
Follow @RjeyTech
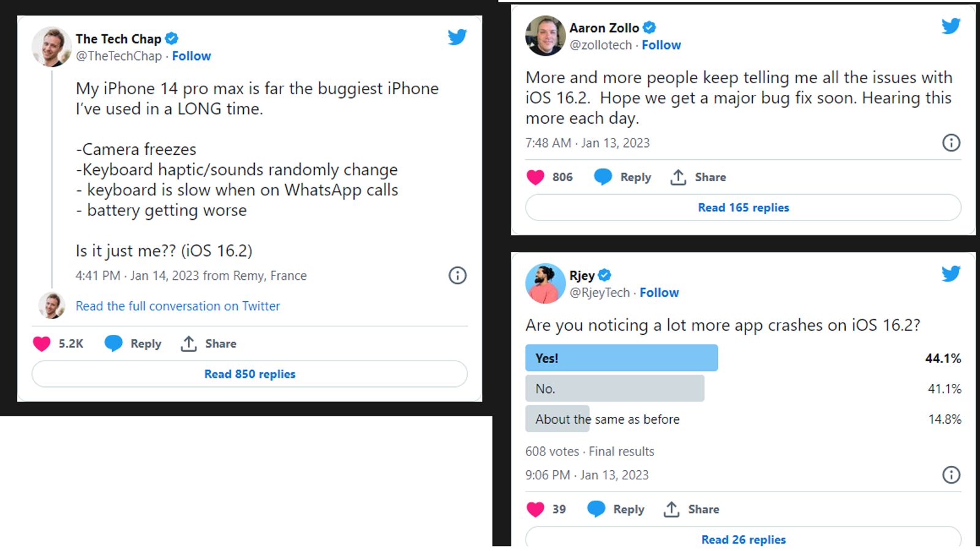(x=659, y=293)
